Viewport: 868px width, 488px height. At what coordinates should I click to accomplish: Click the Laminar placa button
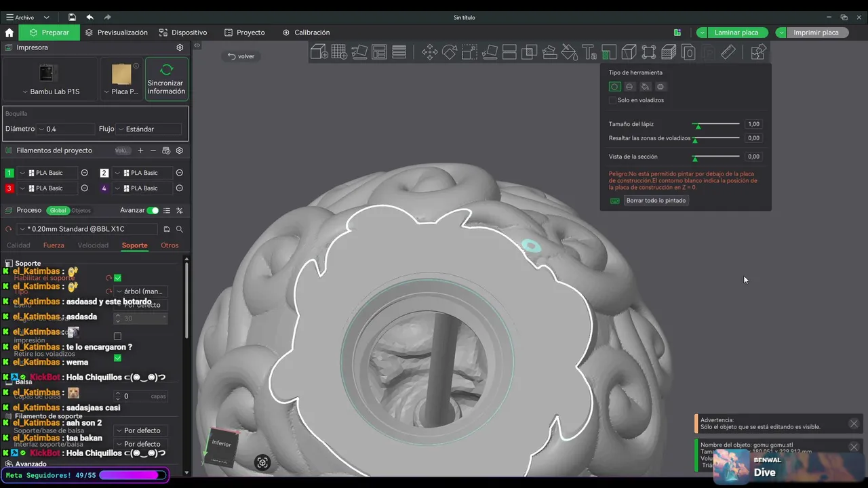pyautogui.click(x=736, y=33)
